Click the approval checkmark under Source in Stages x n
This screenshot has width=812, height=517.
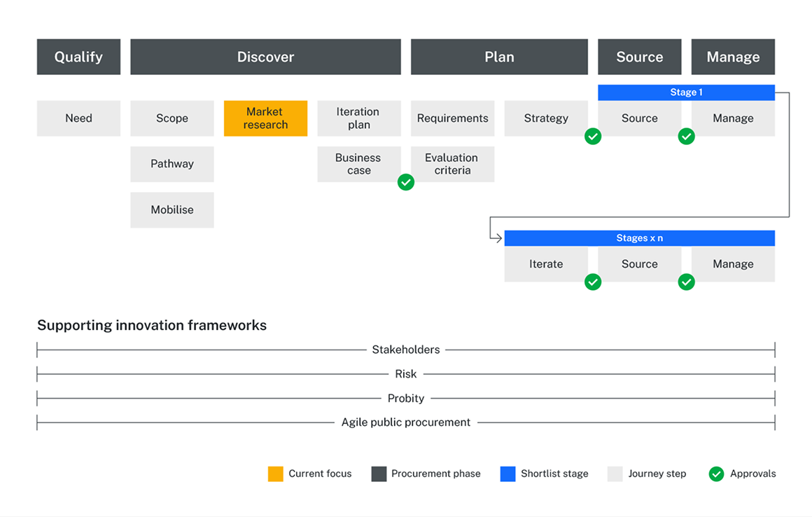[x=687, y=282]
